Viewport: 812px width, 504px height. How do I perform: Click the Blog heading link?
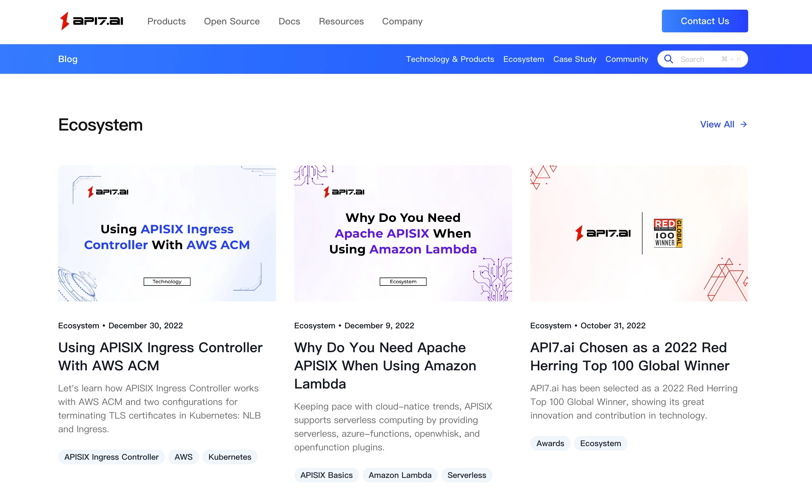[68, 59]
